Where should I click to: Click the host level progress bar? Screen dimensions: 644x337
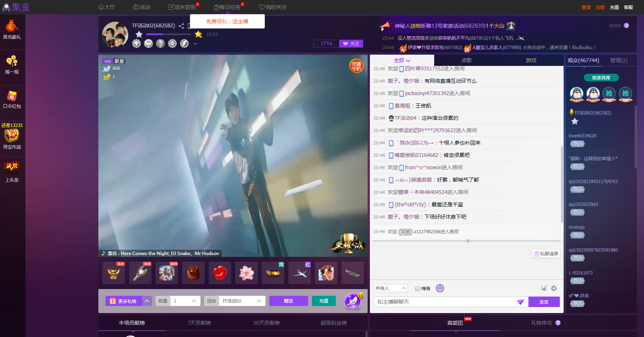(x=168, y=34)
